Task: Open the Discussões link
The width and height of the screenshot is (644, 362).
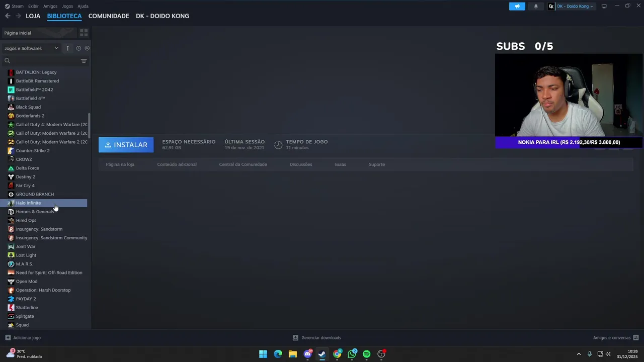Action: click(x=301, y=164)
